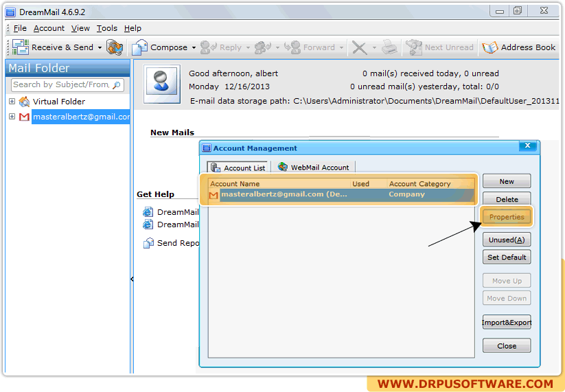Click the Reply All icon

pos(263,47)
